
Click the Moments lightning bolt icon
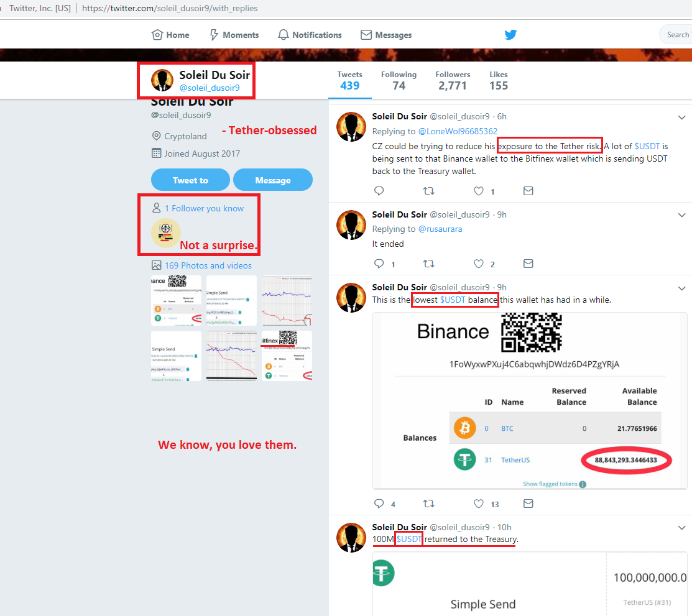point(214,35)
